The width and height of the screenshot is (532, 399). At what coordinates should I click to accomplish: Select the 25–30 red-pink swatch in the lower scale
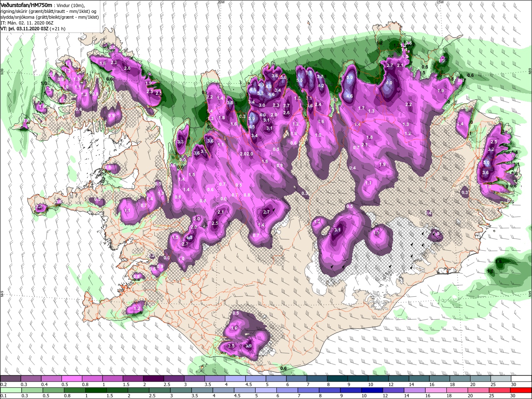[x=500, y=390]
